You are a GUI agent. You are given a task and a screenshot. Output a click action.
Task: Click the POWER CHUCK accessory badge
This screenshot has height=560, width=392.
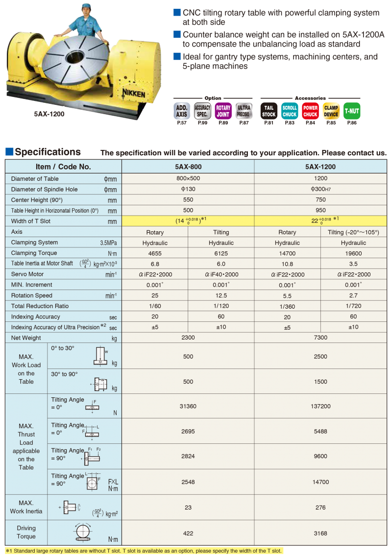click(310, 111)
